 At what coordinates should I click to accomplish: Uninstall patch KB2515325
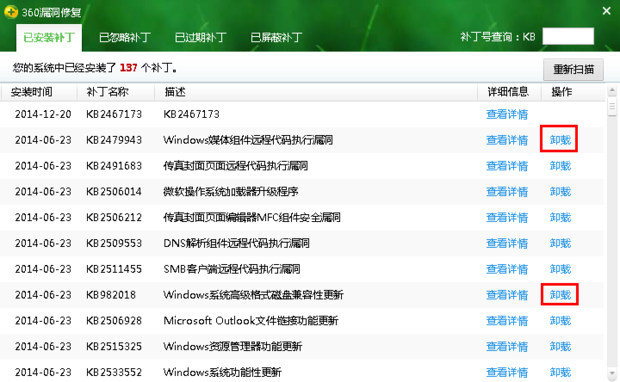click(x=560, y=347)
